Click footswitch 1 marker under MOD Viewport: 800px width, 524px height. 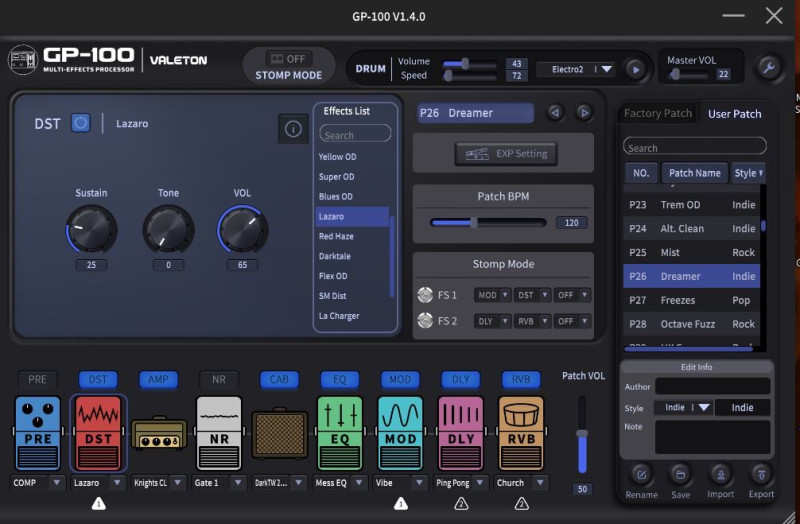point(401,504)
